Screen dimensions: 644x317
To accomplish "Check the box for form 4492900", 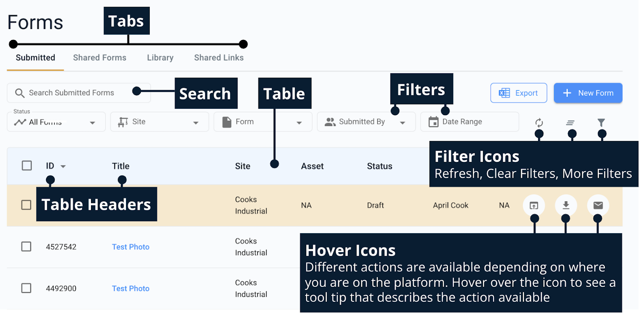I will [x=26, y=288].
